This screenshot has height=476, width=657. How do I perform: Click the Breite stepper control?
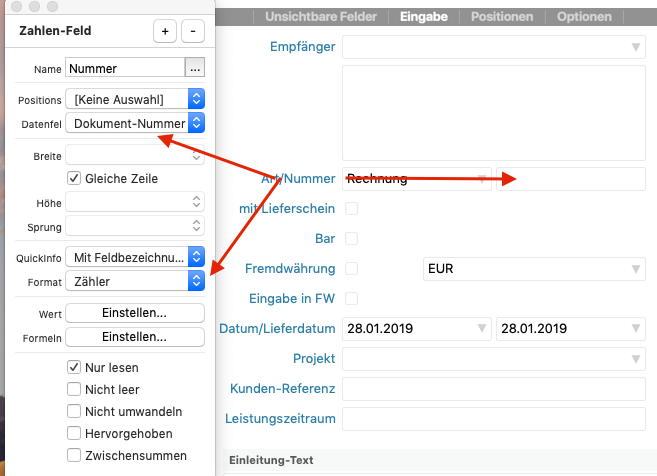coord(196,155)
